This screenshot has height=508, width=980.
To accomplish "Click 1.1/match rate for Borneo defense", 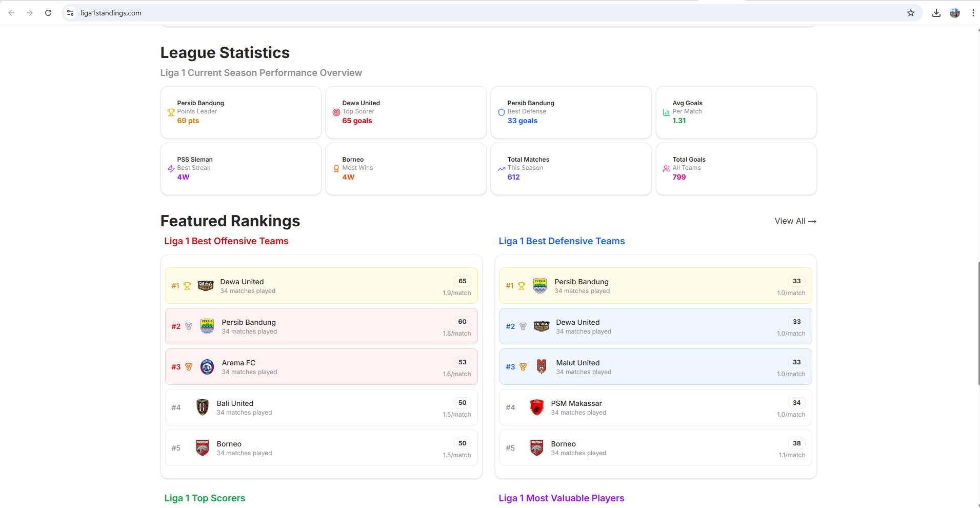I will tap(792, 455).
